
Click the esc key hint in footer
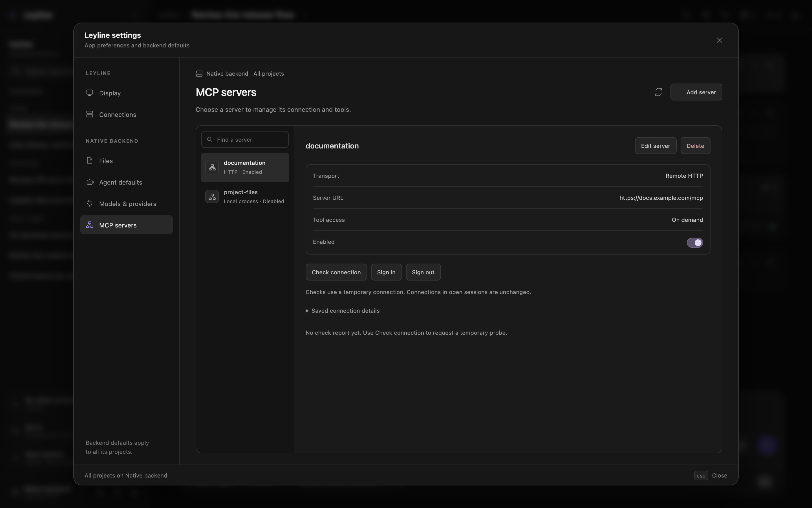(x=701, y=476)
